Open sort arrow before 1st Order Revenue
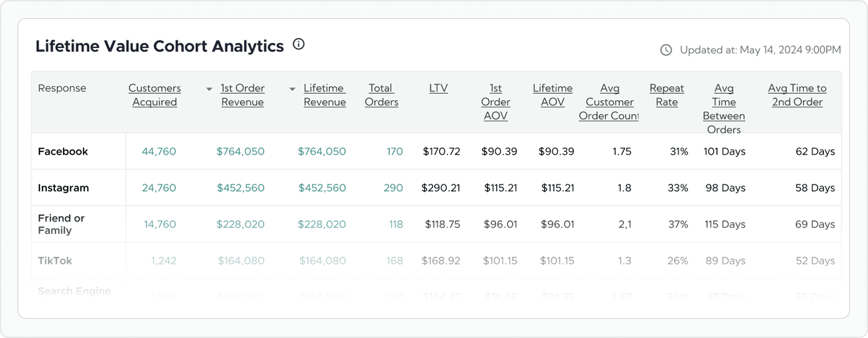The image size is (868, 338). coord(209,89)
